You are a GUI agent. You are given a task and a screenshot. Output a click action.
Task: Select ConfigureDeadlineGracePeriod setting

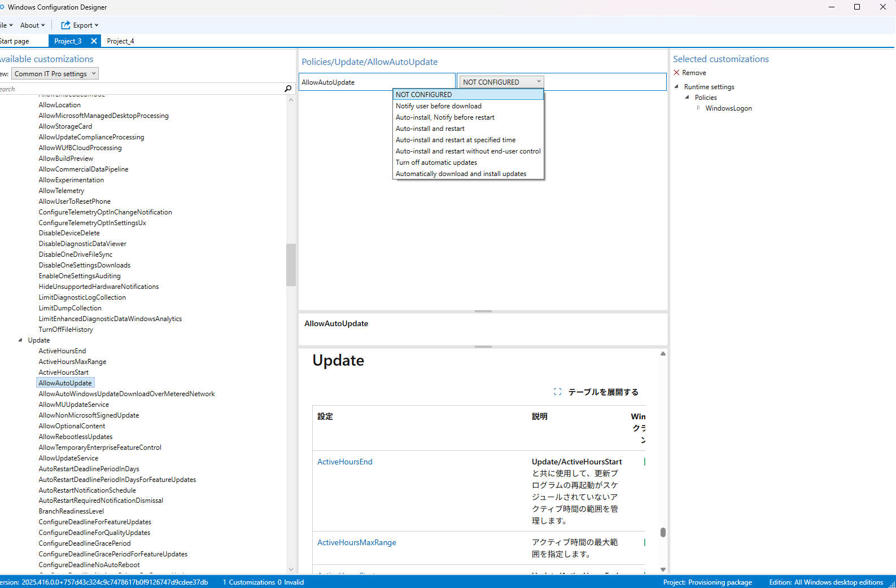pyautogui.click(x=84, y=543)
